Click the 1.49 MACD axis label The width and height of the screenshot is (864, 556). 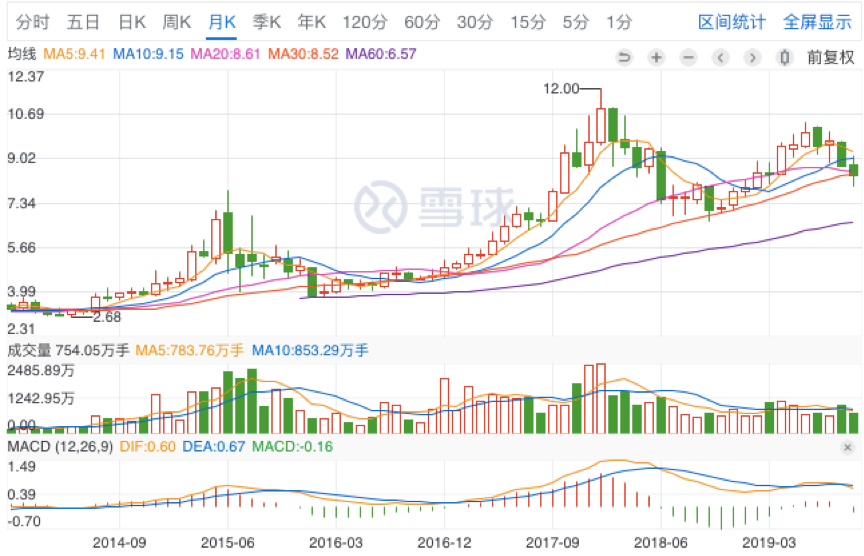point(21,467)
